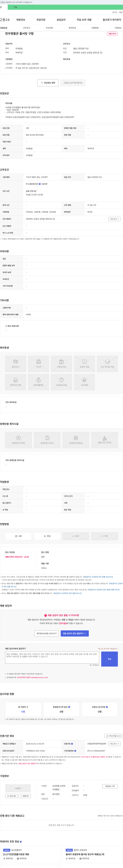This screenshot has width=123, height=868.
Task: Switch to the 모집요강 tab
Action: [x=4, y=28]
